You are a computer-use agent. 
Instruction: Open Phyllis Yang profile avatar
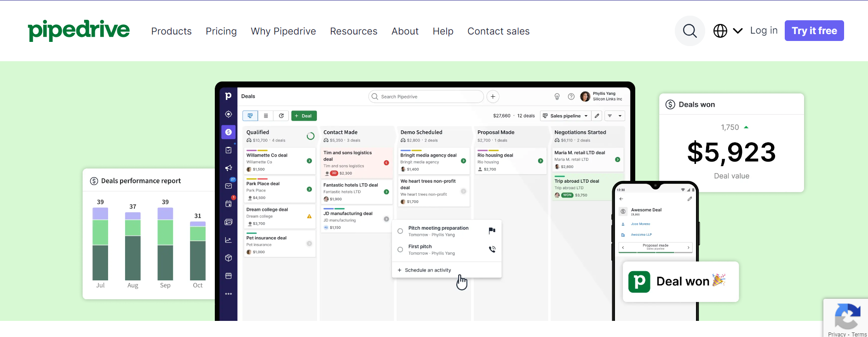click(x=585, y=96)
